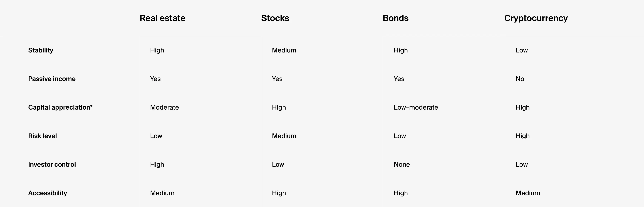Click Stocks' Low investor control cell
The image size is (644, 207).
(x=278, y=165)
